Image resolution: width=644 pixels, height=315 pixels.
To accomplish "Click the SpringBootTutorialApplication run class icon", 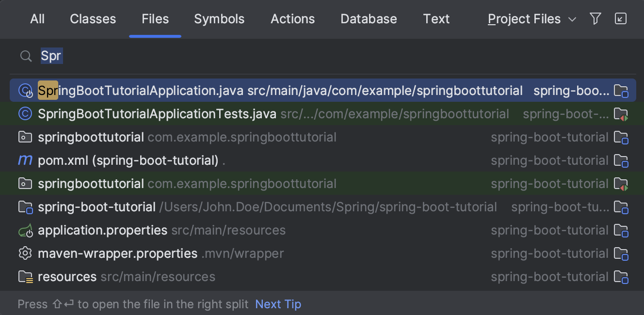I will 25,90.
